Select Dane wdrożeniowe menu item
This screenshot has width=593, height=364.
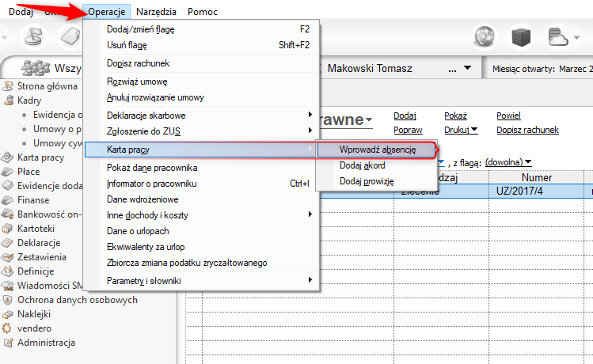click(x=202, y=199)
